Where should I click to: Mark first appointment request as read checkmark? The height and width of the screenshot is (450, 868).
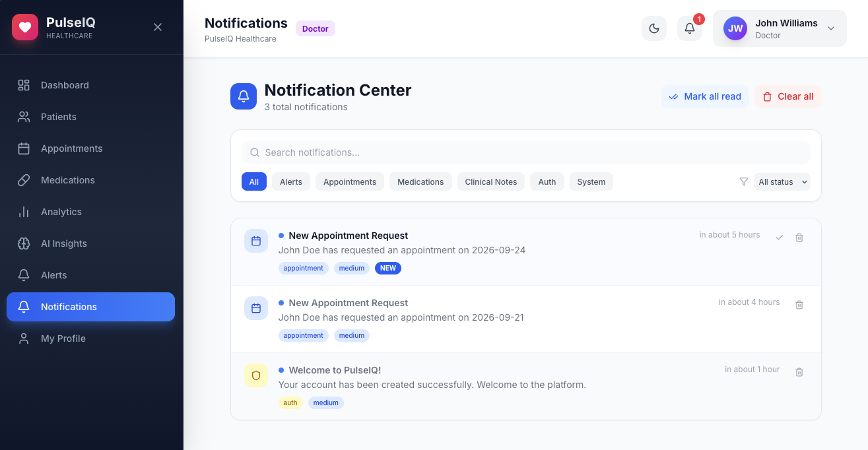(x=780, y=238)
